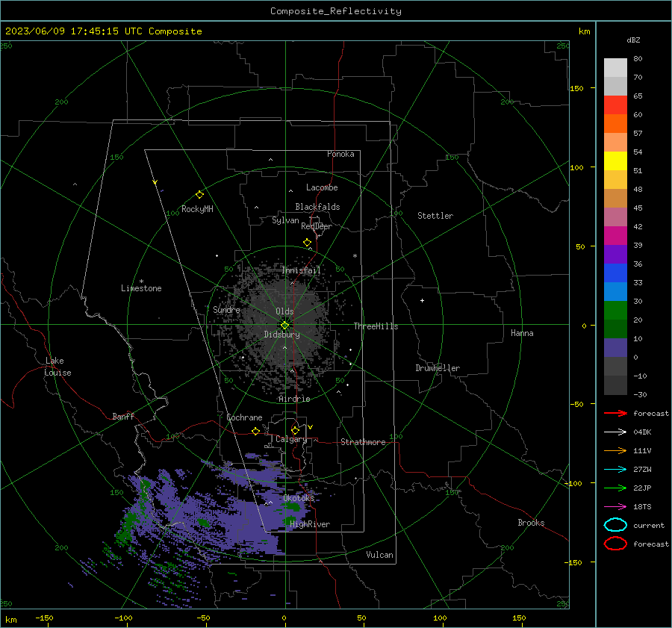Click the ThreeHills town label

376,326
